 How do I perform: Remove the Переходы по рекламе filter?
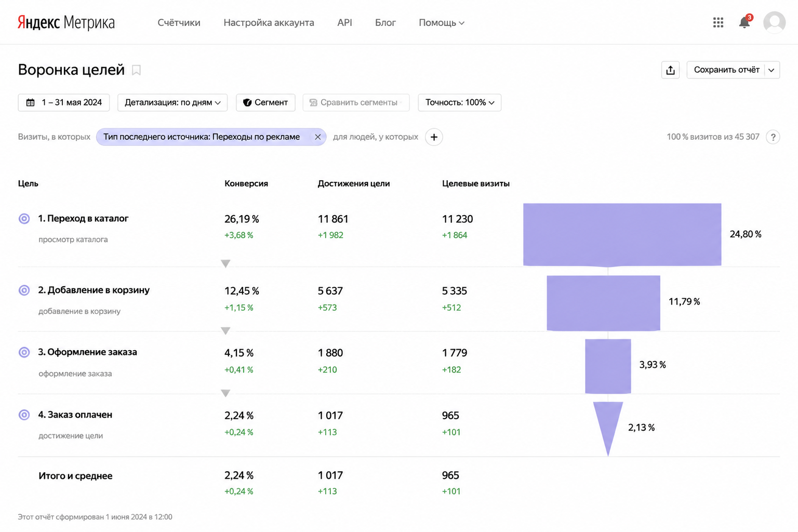point(317,137)
